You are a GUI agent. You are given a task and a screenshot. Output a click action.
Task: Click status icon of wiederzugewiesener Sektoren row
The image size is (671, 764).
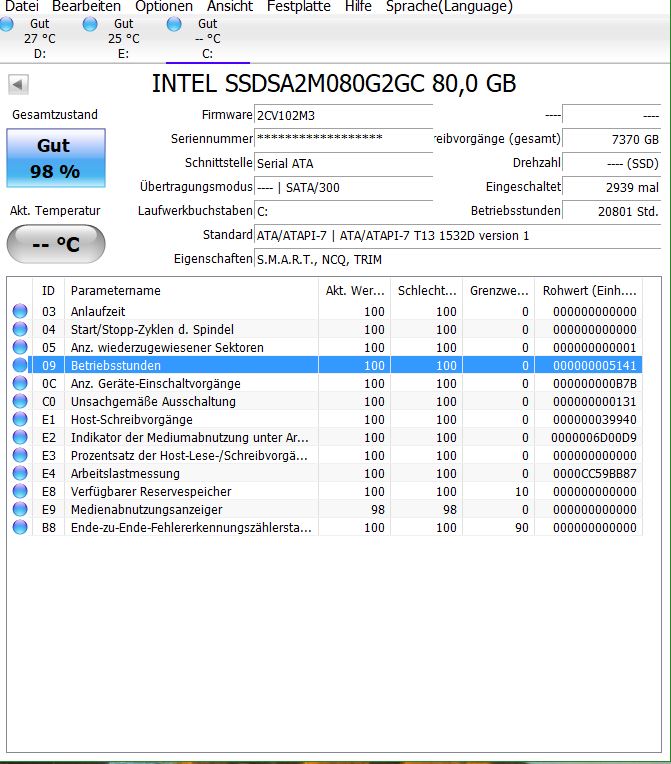coord(20,347)
